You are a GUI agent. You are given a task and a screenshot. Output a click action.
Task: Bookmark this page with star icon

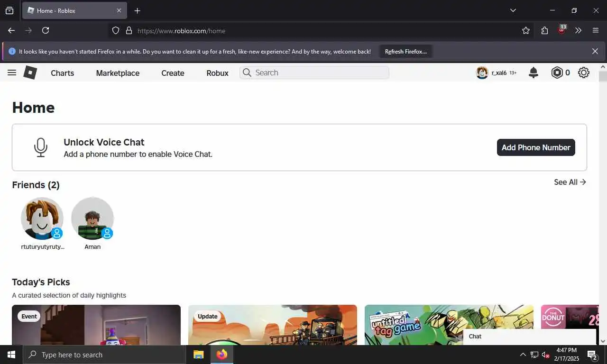[526, 30]
